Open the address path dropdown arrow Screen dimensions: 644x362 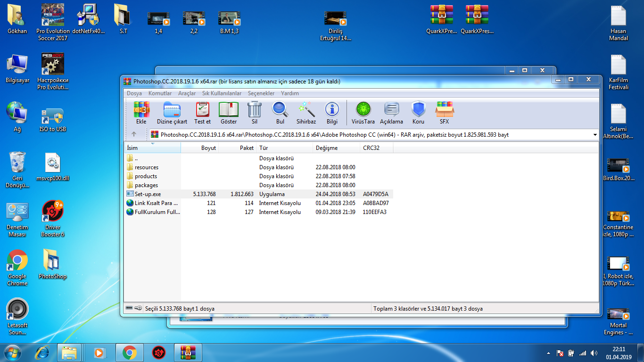[x=595, y=135]
